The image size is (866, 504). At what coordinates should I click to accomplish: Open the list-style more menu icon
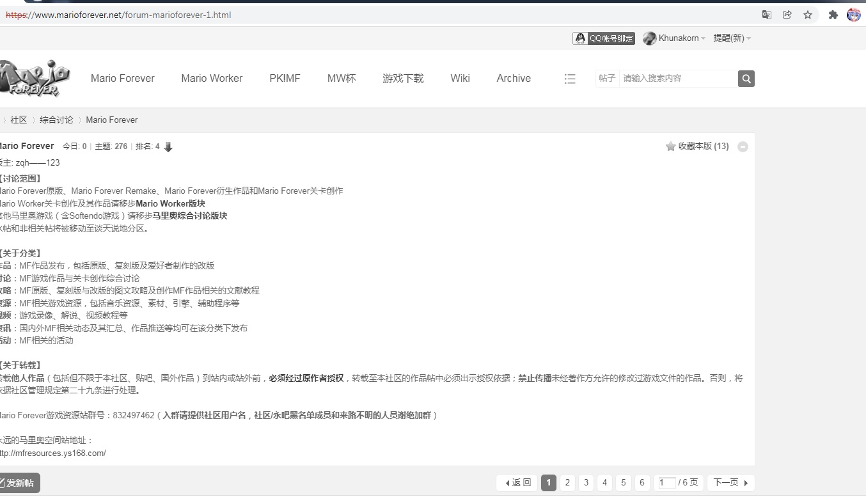point(570,79)
